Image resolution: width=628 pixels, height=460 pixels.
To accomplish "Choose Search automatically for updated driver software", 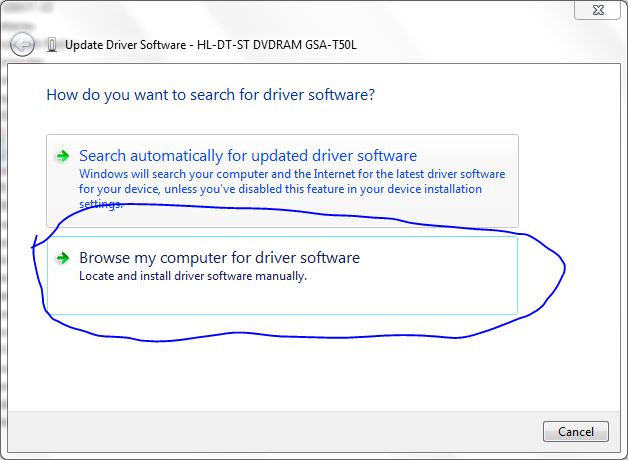I will pyautogui.click(x=282, y=181).
